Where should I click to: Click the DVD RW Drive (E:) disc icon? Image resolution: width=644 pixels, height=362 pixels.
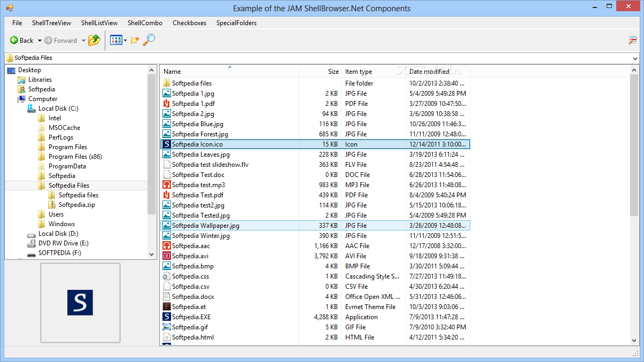[32, 243]
